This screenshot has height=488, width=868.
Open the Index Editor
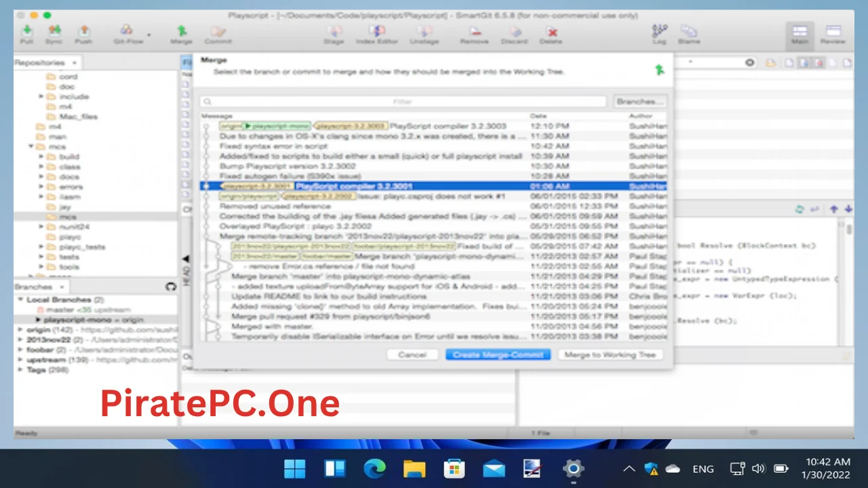377,34
